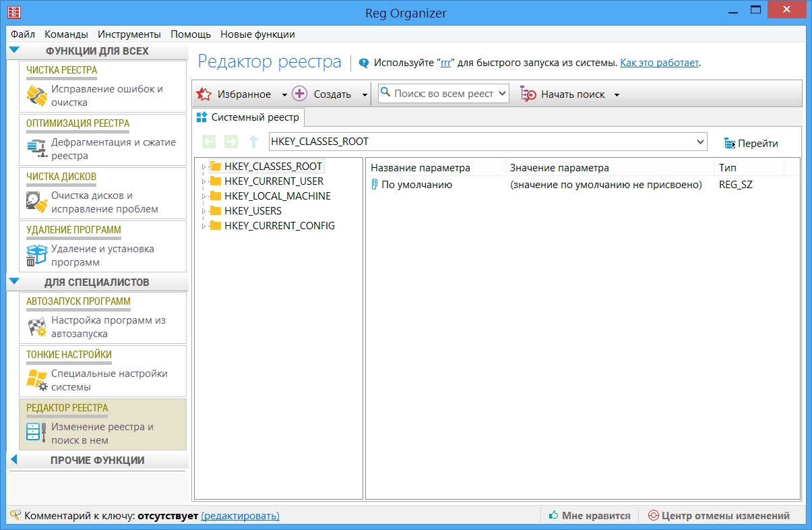Click the autostart programs flag icon
Screen dimensions: 812x530
(x=36, y=327)
